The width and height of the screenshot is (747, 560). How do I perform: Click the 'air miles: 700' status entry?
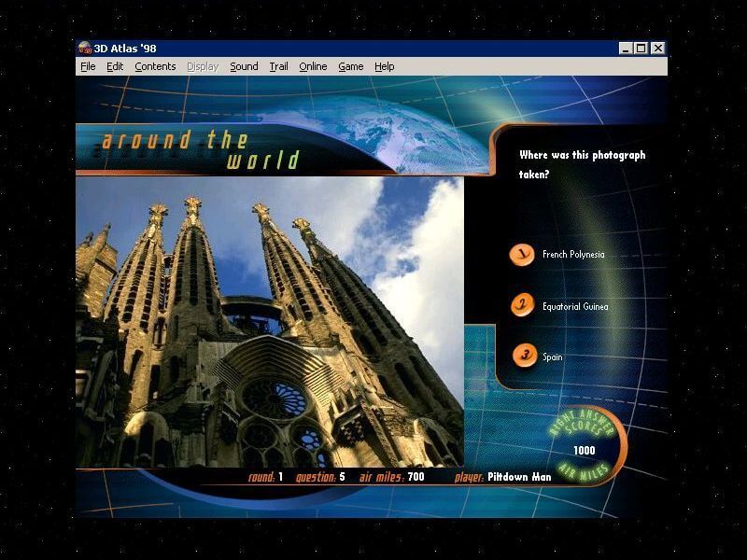(x=391, y=477)
